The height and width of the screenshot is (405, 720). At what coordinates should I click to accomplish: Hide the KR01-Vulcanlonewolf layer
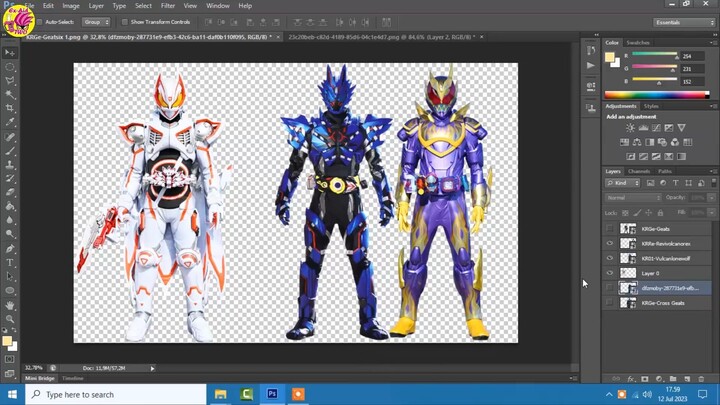point(609,258)
